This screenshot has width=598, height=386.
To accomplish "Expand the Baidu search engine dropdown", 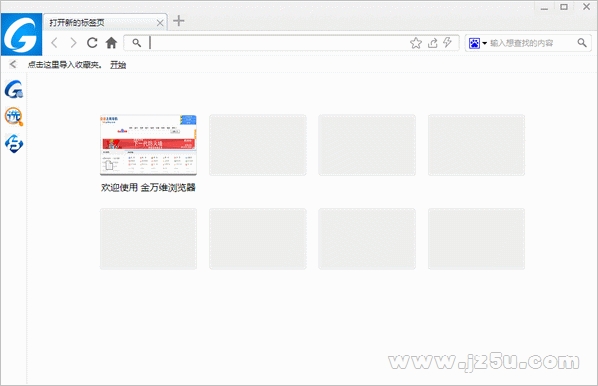I will coord(477,43).
